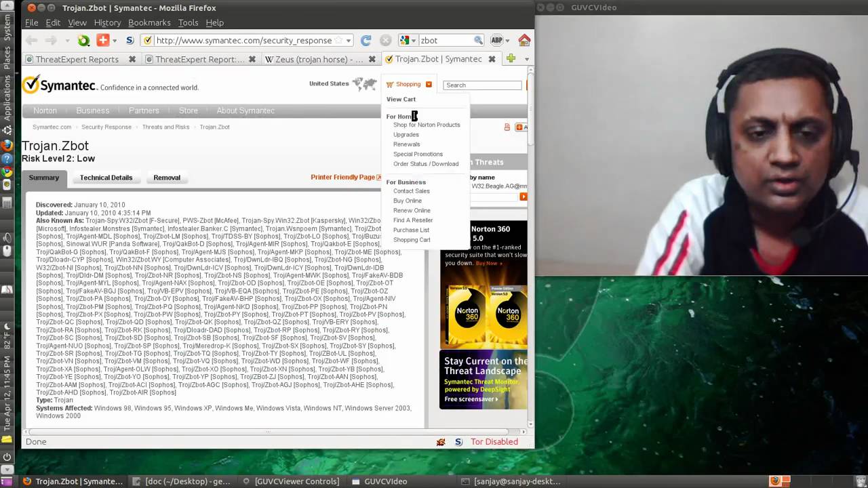
Task: Click Printer Friendly Page link
Action: 342,177
